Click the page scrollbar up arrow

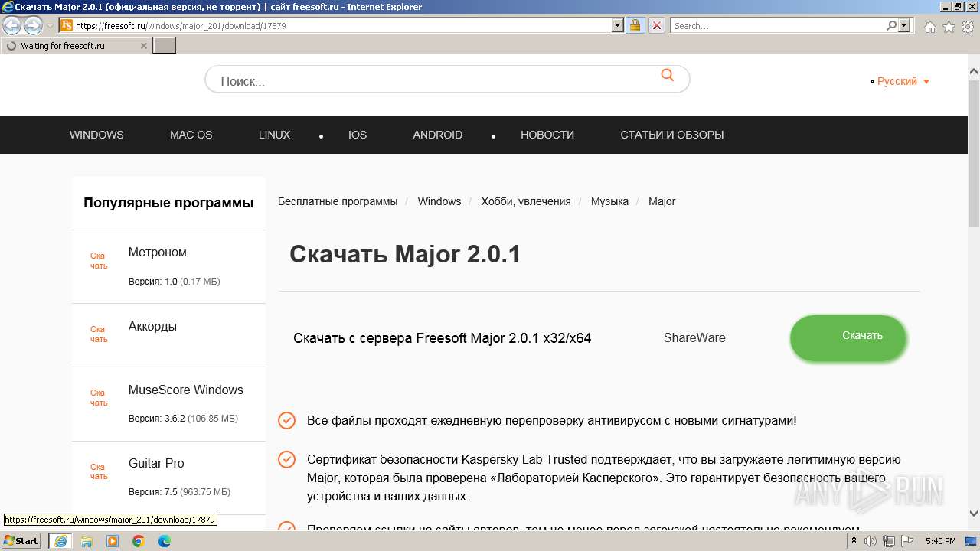coord(974,72)
